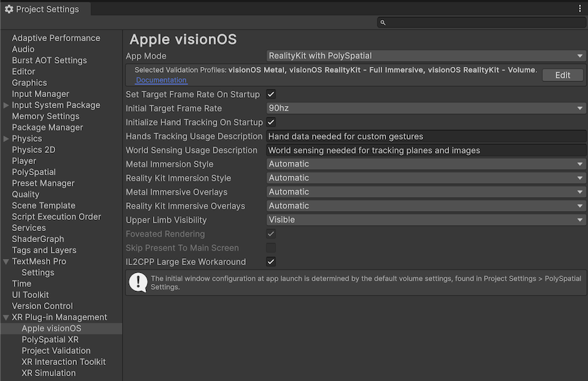Viewport: 588px width, 381px height.
Task: Click the search magnifier icon
Action: [x=383, y=23]
